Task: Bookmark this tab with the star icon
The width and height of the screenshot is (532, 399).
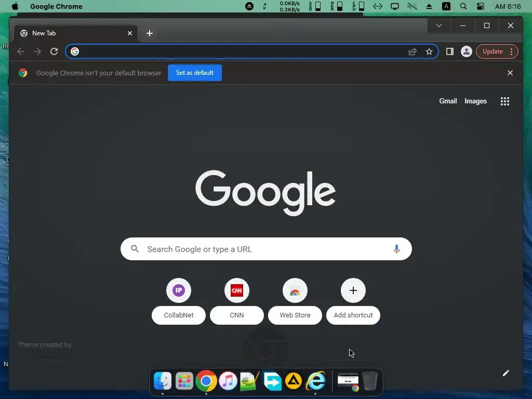Action: [x=429, y=51]
